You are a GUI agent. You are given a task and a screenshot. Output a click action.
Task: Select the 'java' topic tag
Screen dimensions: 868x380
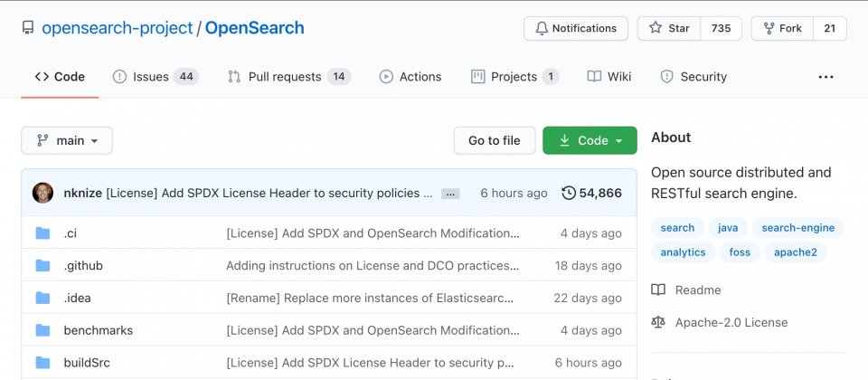click(728, 228)
